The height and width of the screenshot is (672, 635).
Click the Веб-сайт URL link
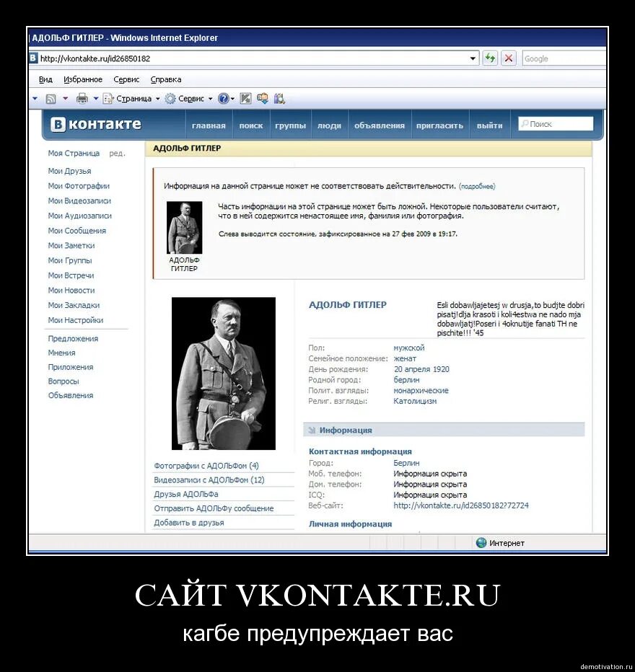tap(461, 505)
